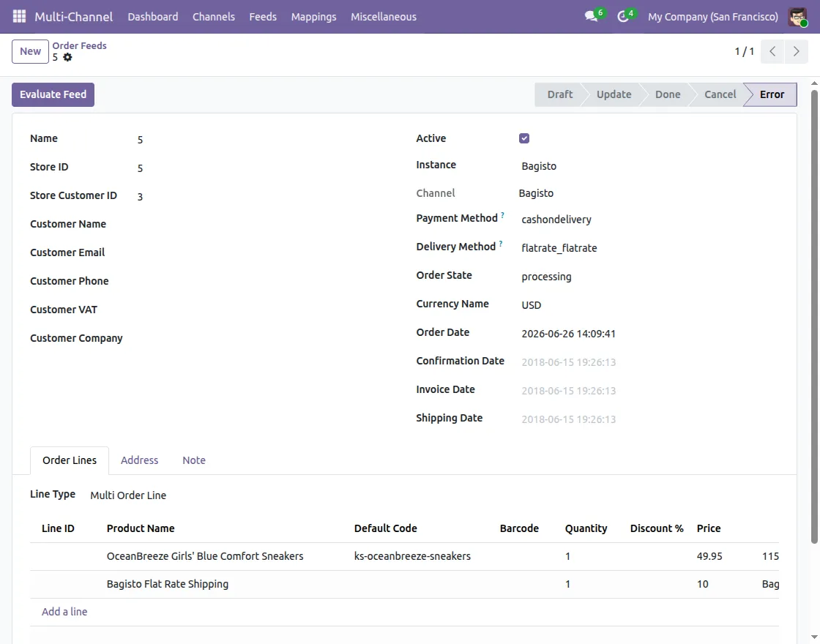Viewport: 820px width, 644px height.
Task: Open the user avatar menu
Action: [x=797, y=17]
